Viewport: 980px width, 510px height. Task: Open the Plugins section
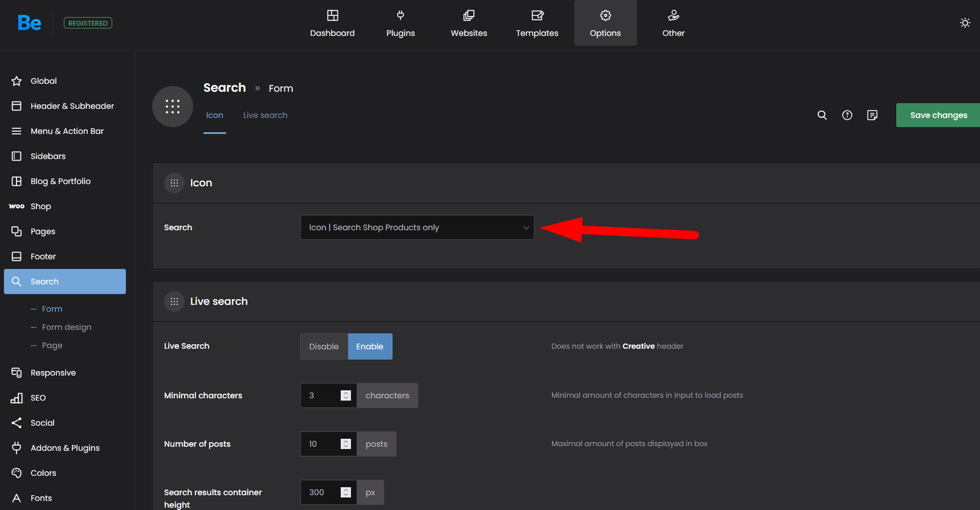[x=400, y=23]
